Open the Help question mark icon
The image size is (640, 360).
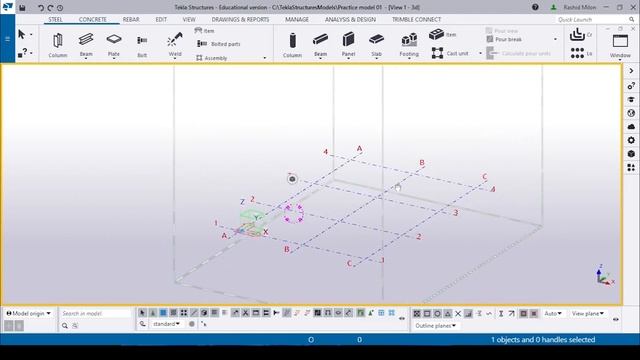point(535,7)
